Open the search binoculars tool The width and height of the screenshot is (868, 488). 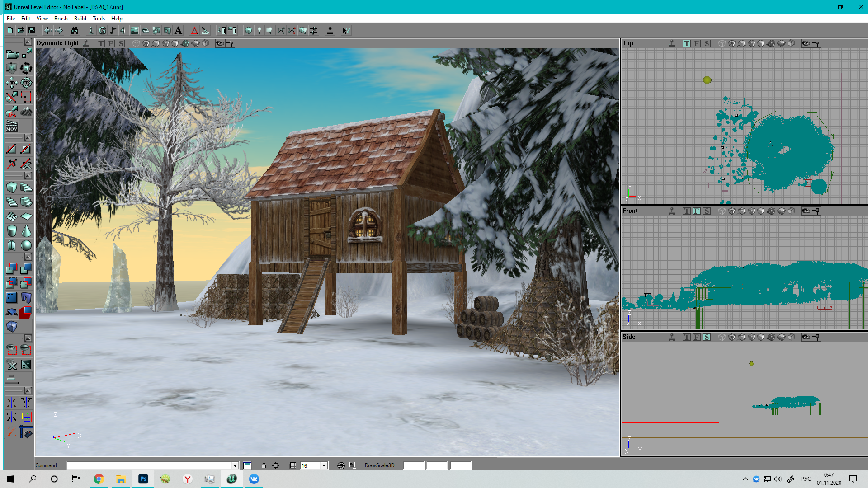tap(75, 31)
